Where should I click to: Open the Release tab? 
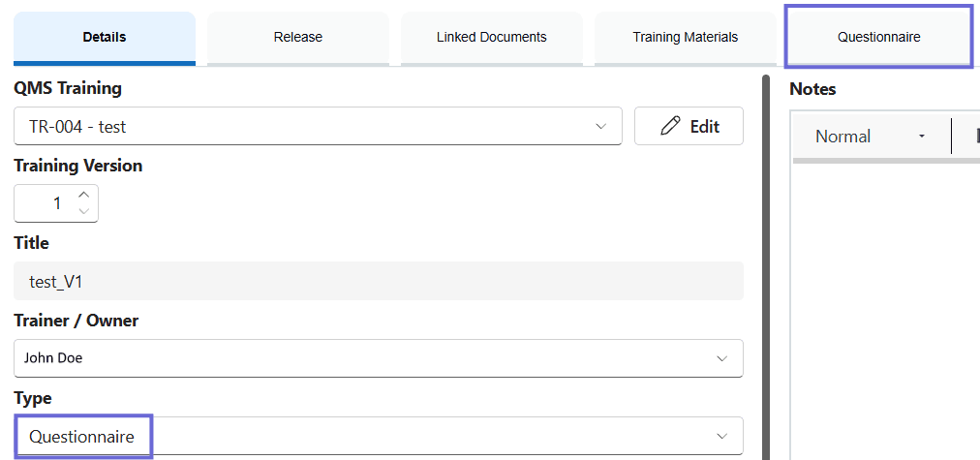pyautogui.click(x=298, y=38)
